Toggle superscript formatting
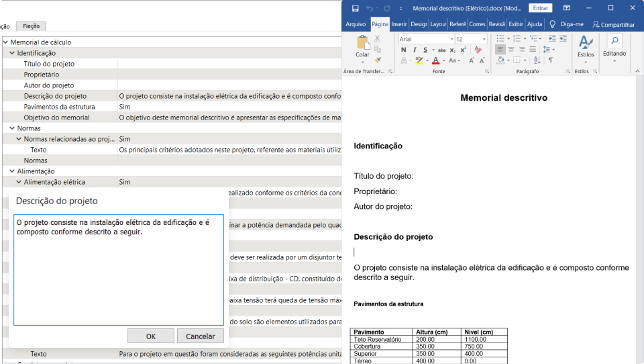 pos(464,50)
